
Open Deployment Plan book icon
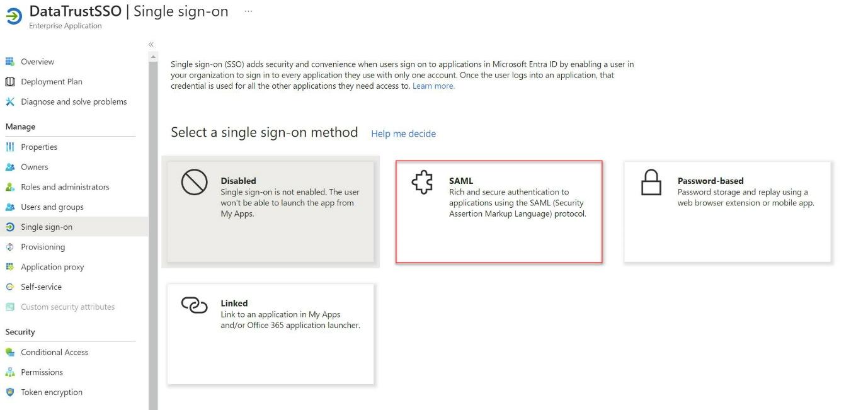pos(9,82)
